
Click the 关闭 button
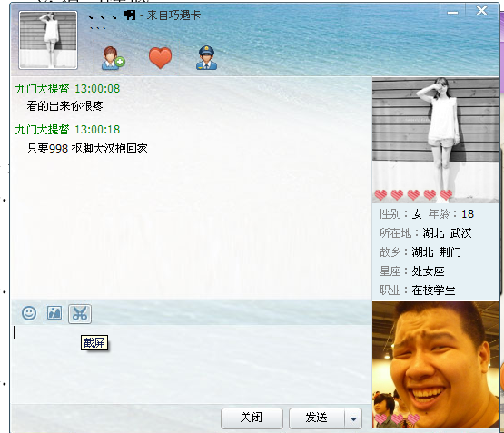coord(252,418)
